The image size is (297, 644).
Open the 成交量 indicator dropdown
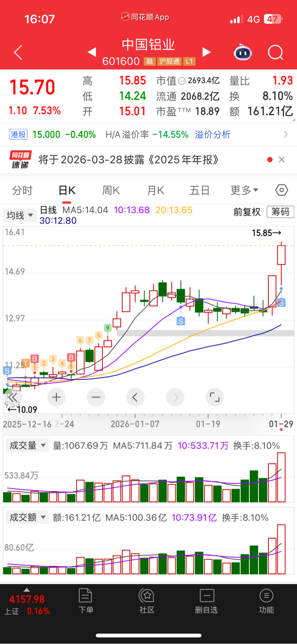coord(27,445)
